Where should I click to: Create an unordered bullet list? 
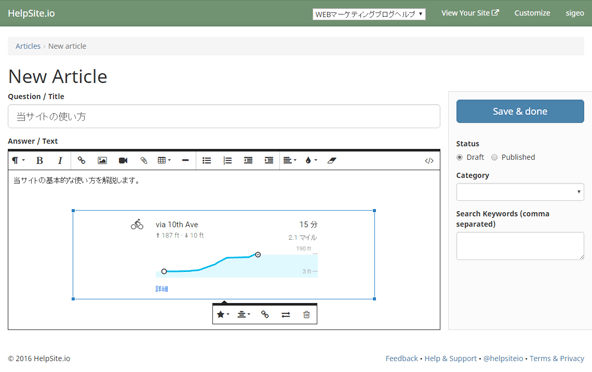pos(207,161)
